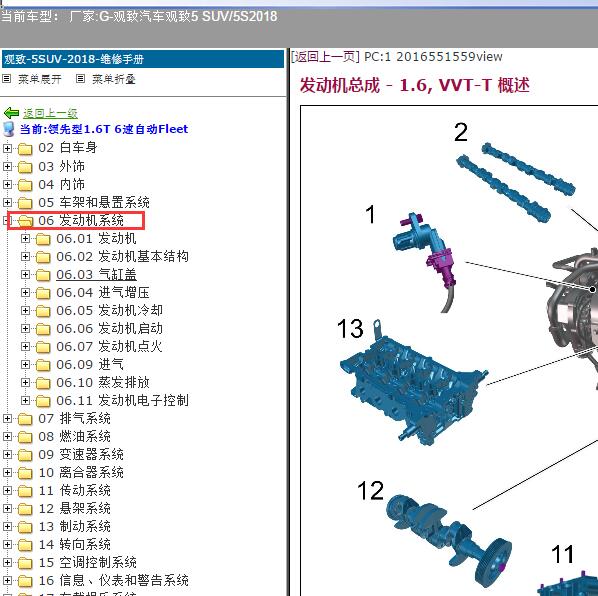Click the folder icon for 11 传动系统
Viewport: 598px width, 596px height.
pyautogui.click(x=25, y=491)
